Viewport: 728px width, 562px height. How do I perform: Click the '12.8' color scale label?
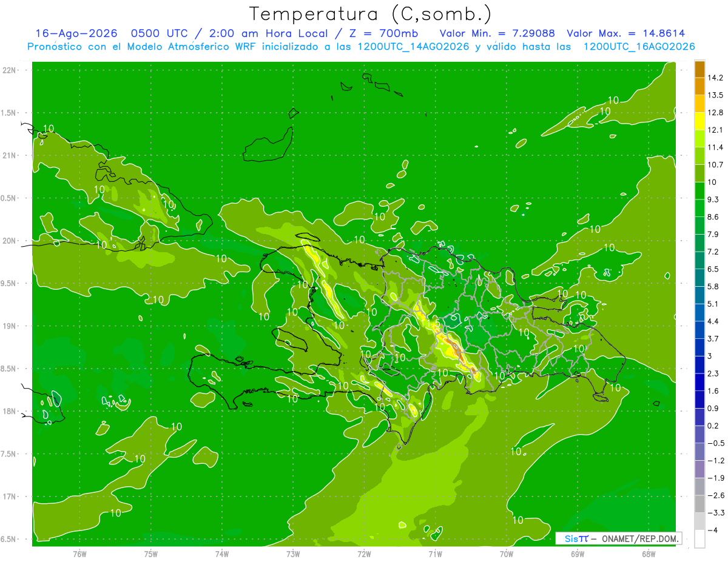tap(716, 112)
